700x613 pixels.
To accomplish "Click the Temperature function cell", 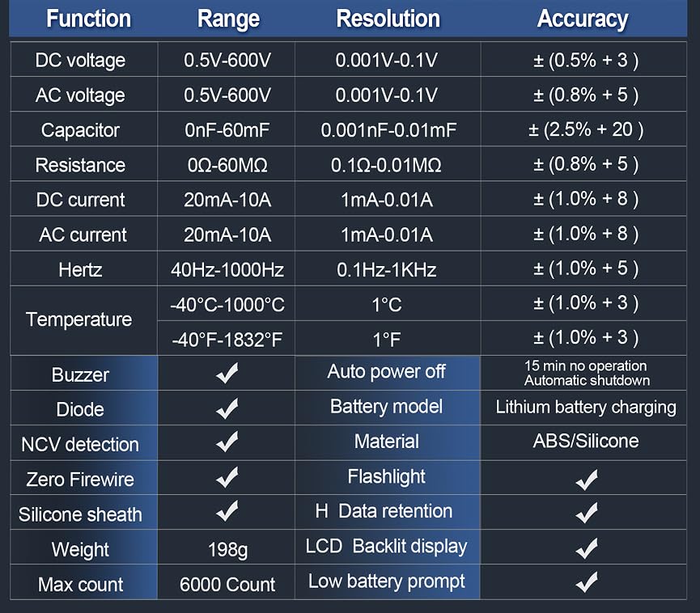I will (x=79, y=319).
